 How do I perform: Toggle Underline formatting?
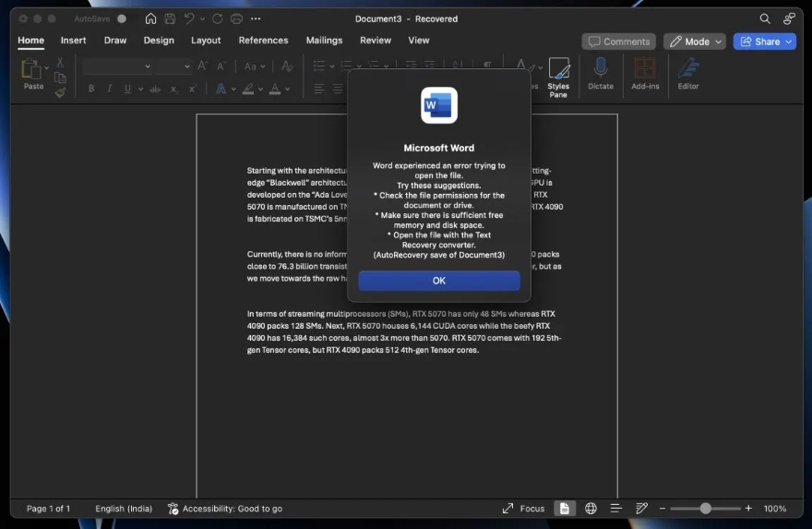coord(127,89)
